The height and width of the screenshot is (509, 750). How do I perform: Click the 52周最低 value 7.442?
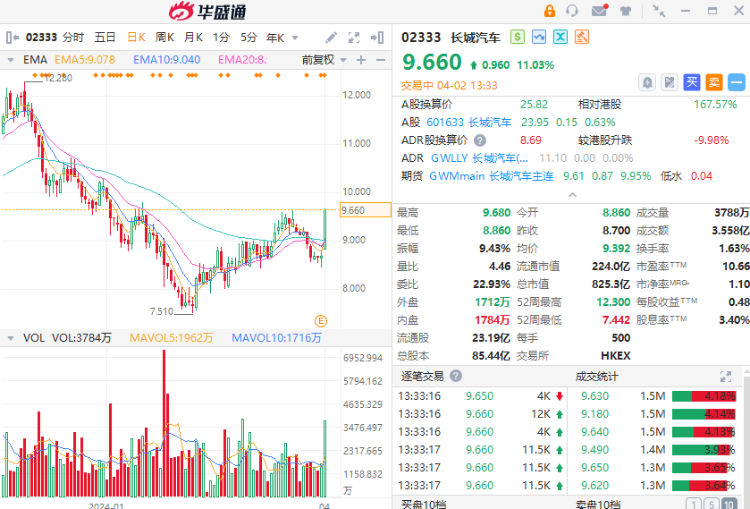[616, 320]
